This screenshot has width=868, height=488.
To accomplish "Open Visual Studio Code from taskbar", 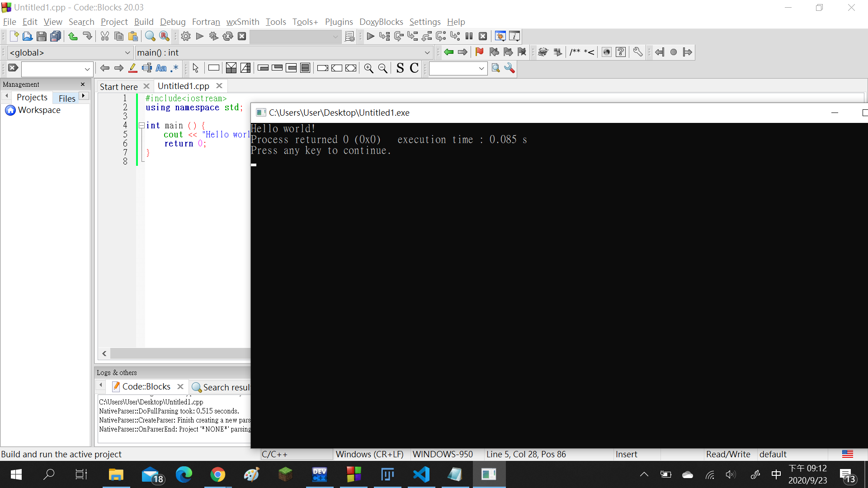I will 421,474.
